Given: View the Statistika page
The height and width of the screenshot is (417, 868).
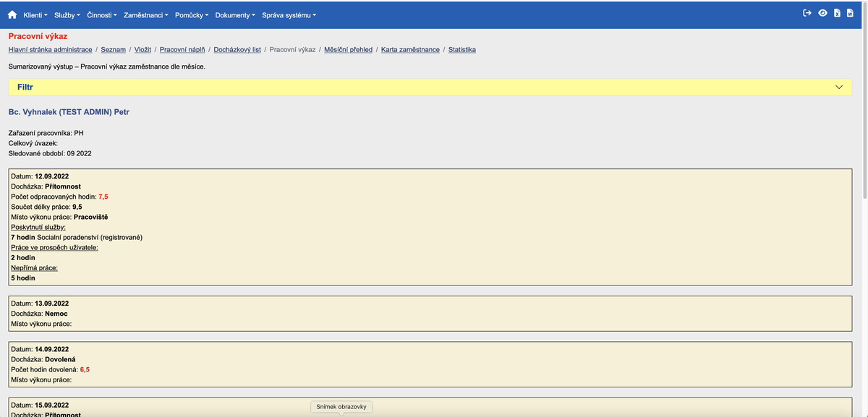Looking at the screenshot, I should pos(461,49).
